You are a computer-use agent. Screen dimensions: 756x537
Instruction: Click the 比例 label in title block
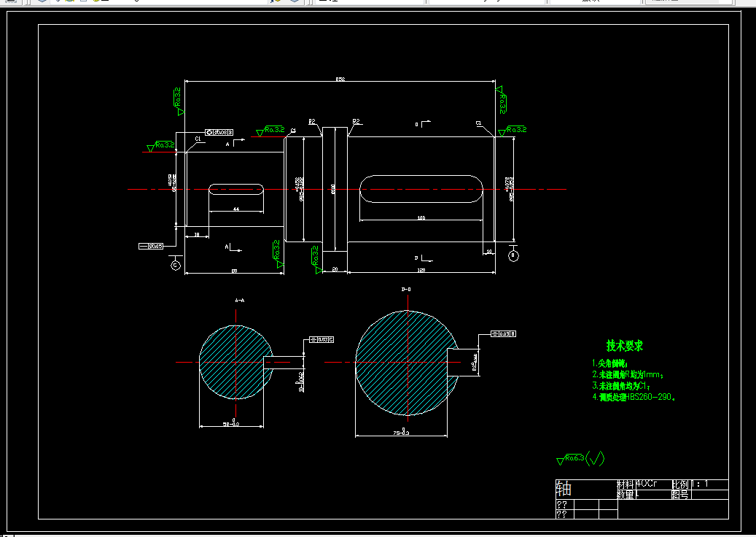681,484
